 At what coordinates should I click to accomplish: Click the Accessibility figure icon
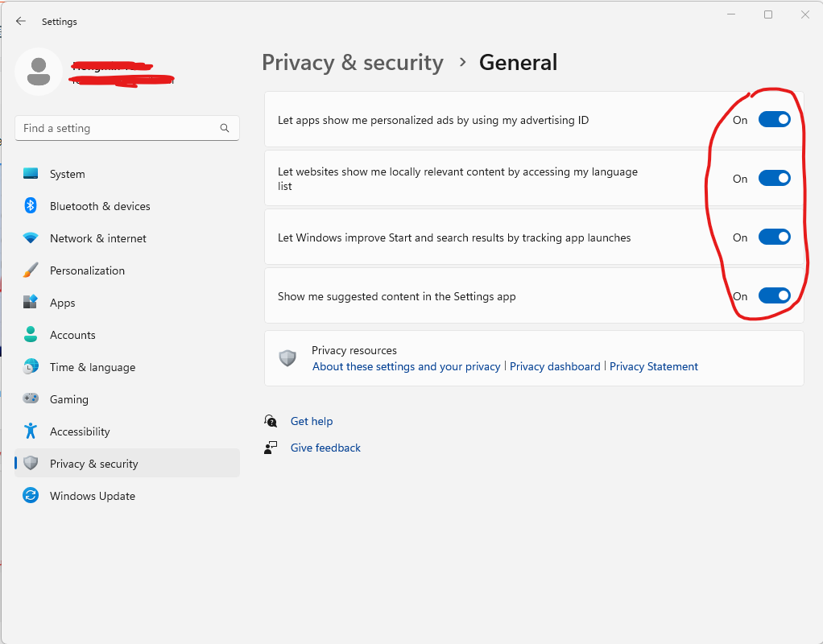(31, 431)
